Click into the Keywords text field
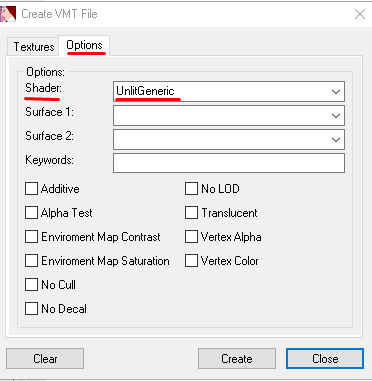The width and height of the screenshot is (372, 381). tap(229, 163)
